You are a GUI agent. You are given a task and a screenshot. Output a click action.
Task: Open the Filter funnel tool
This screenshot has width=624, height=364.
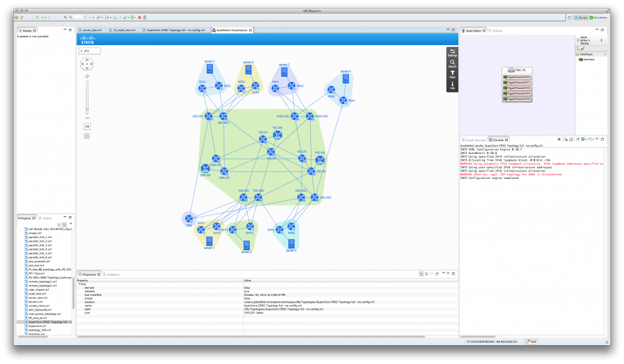(x=452, y=74)
